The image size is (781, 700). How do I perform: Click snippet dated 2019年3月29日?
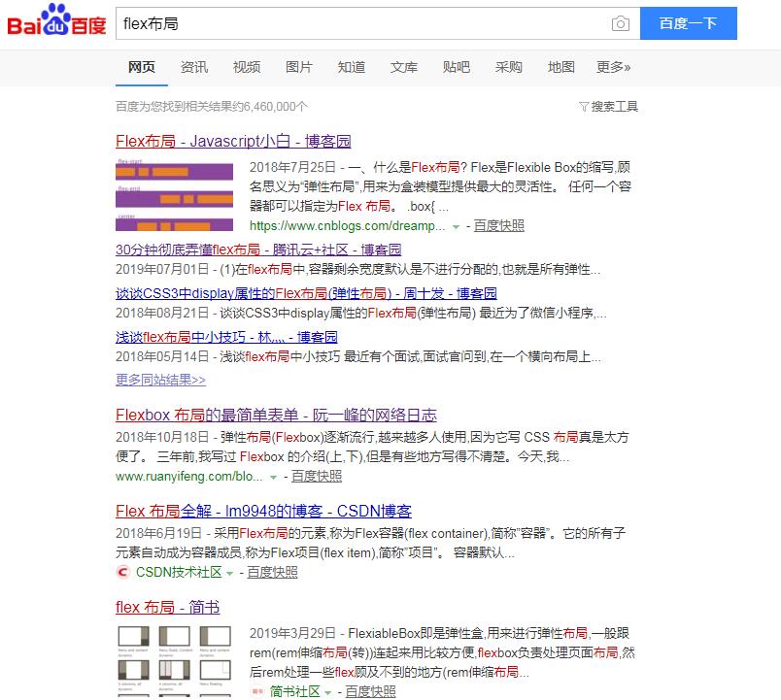(x=442, y=652)
